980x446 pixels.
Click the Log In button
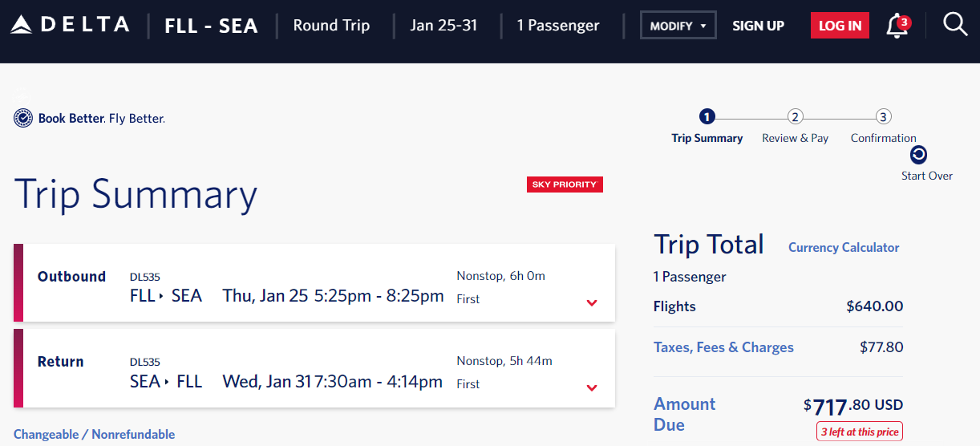840,26
